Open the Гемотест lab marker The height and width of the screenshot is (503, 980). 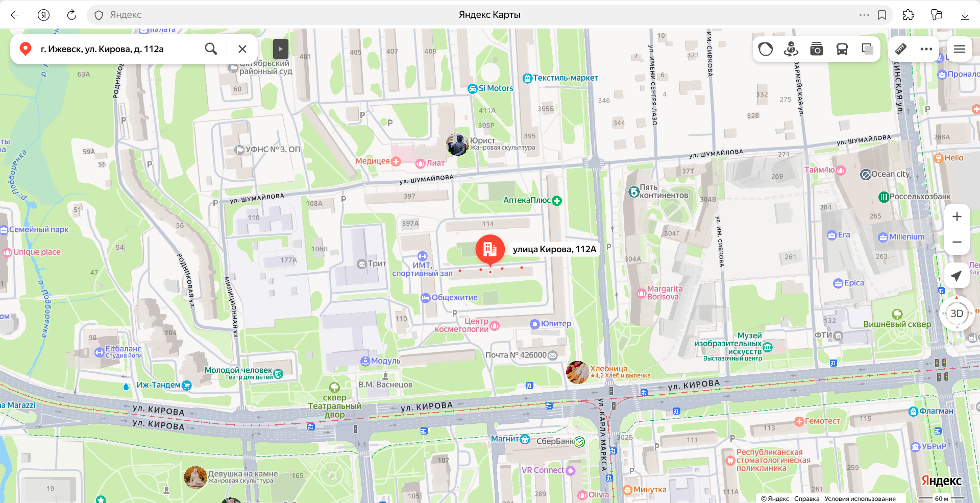799,422
